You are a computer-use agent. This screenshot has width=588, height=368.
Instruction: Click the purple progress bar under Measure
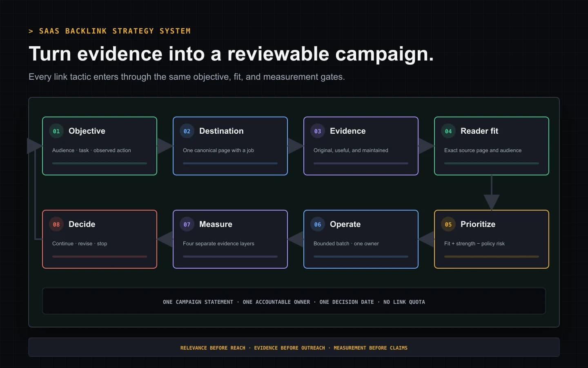click(x=230, y=256)
